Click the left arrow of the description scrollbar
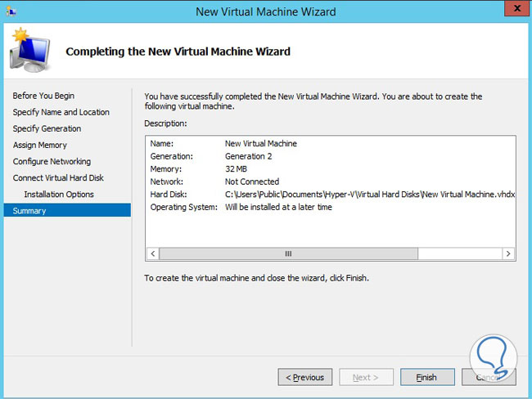Viewport: 532px width, 399px height. click(151, 254)
